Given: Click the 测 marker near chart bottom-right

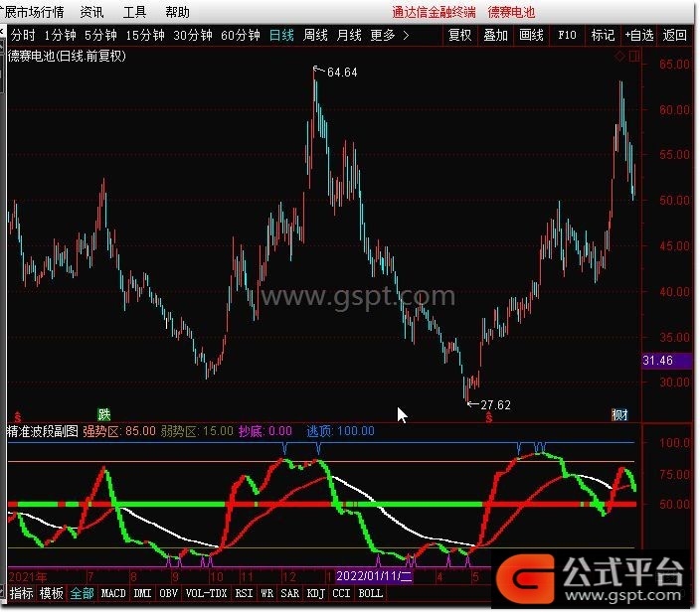Looking at the screenshot, I should (619, 415).
